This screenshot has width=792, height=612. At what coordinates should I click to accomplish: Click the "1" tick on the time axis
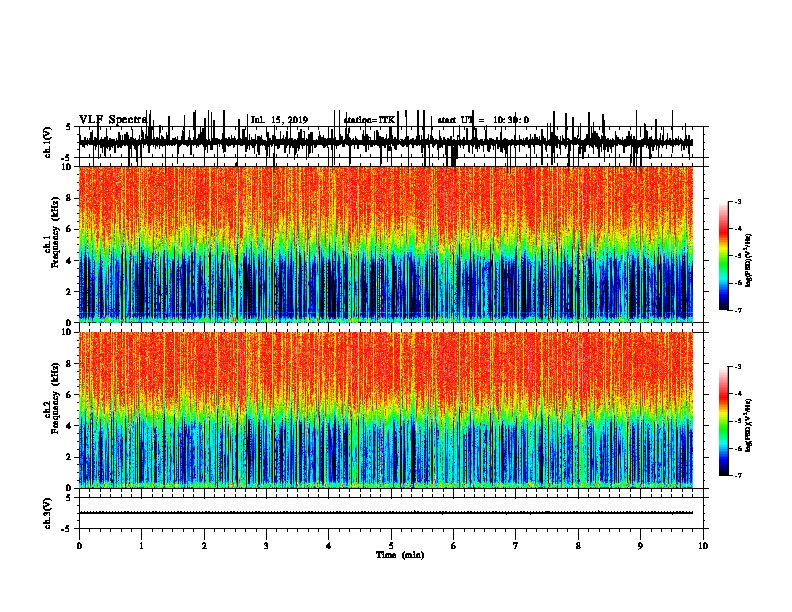pyautogui.click(x=141, y=546)
